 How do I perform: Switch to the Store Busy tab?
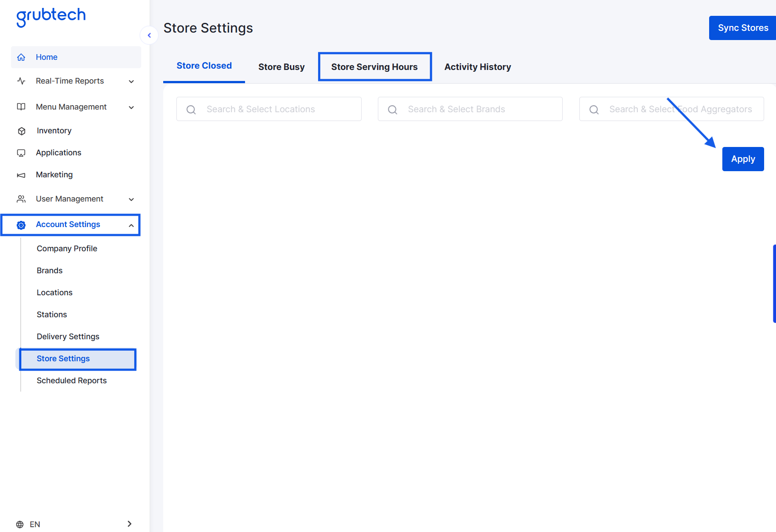(x=281, y=66)
